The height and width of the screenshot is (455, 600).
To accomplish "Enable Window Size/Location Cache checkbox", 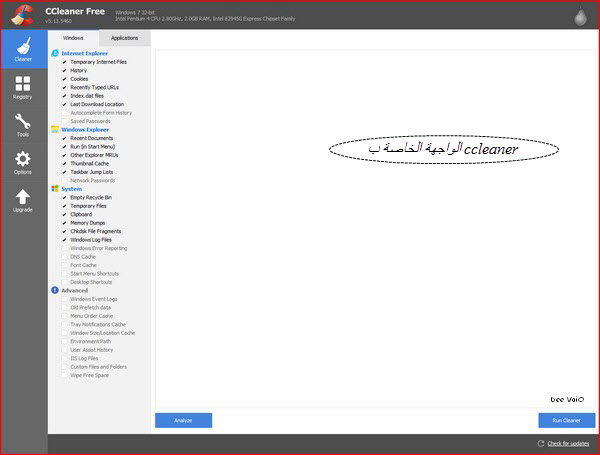I will (64, 333).
